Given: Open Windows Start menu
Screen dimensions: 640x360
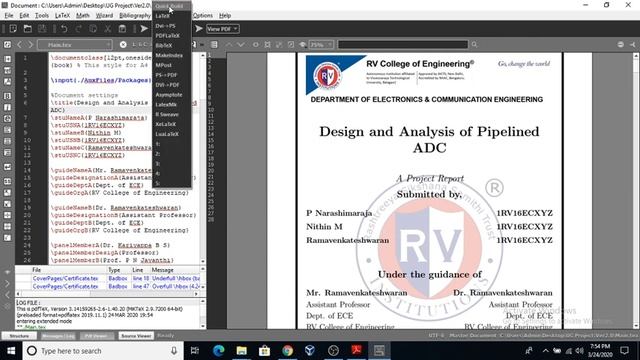Looking at the screenshot, I should pyautogui.click(x=11, y=351).
